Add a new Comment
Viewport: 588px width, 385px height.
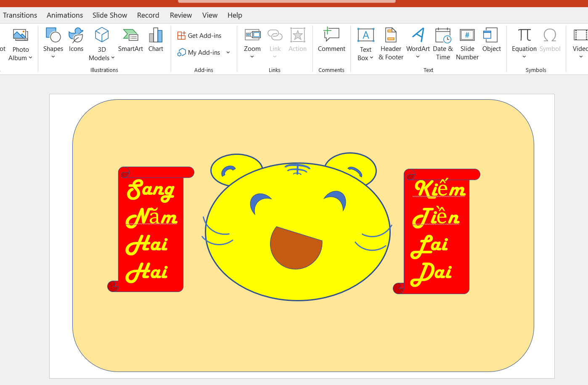click(x=331, y=40)
